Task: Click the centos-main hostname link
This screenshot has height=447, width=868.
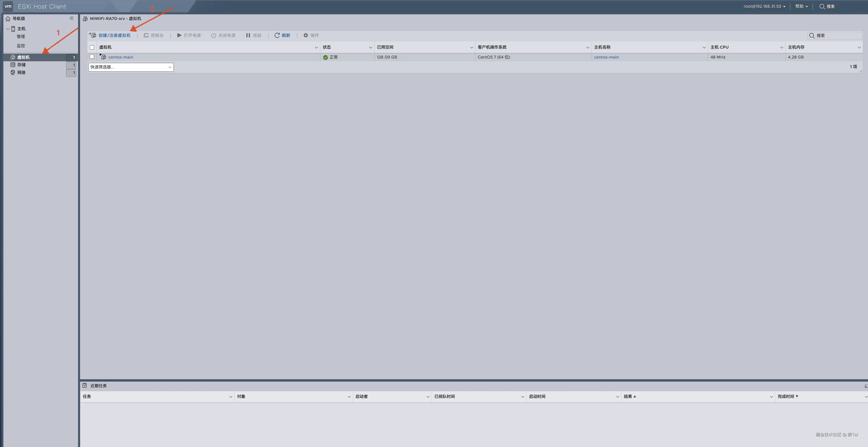Action: (606, 57)
